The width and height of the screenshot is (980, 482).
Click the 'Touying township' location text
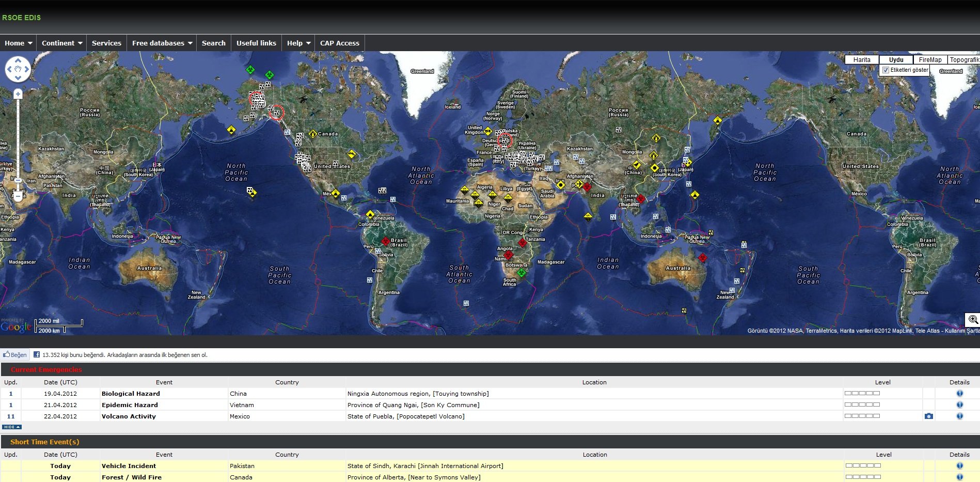461,394
